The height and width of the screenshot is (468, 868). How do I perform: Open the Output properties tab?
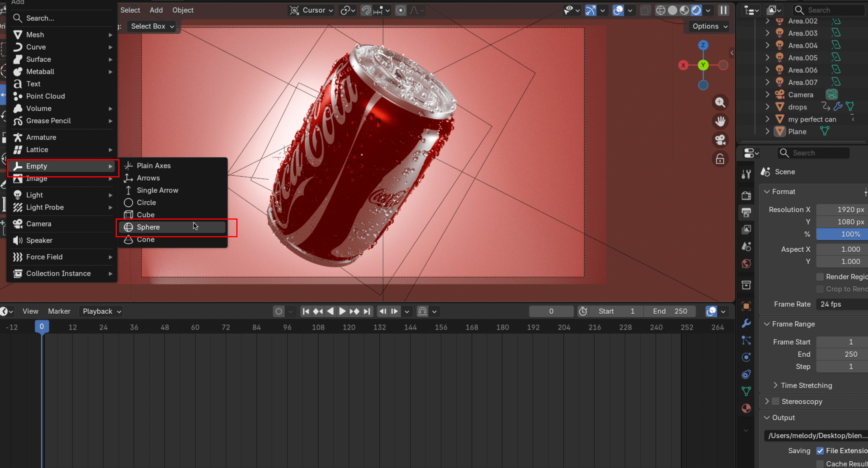746,212
